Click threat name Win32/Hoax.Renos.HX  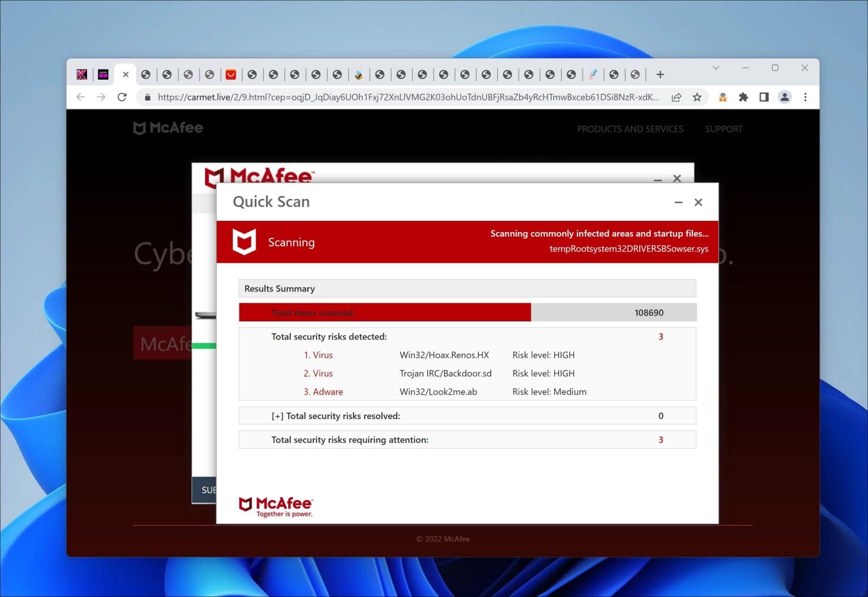point(444,355)
